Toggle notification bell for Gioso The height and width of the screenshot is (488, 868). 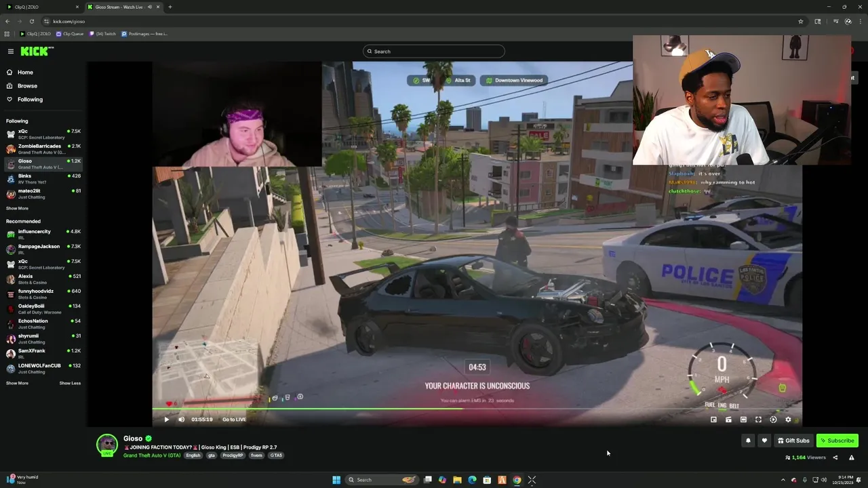coord(748,441)
